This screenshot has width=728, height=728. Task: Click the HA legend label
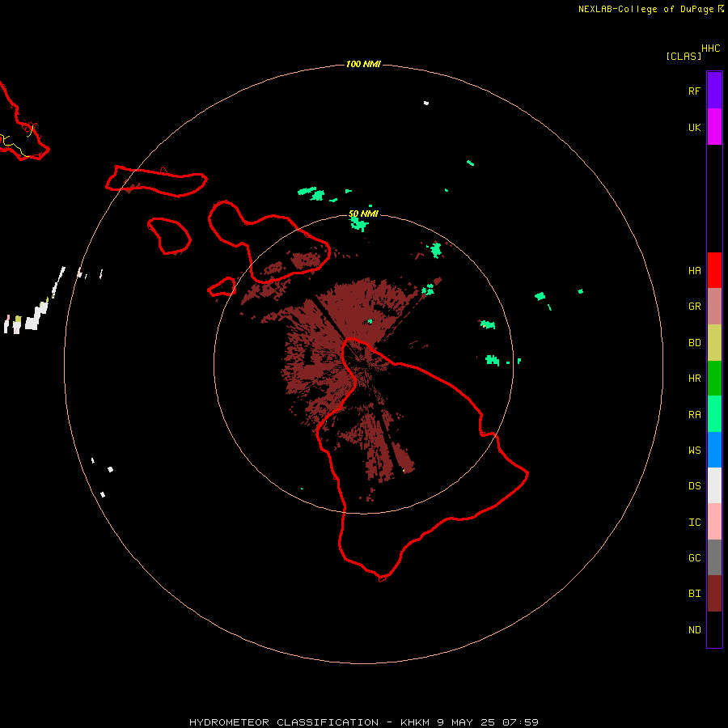[x=694, y=271]
